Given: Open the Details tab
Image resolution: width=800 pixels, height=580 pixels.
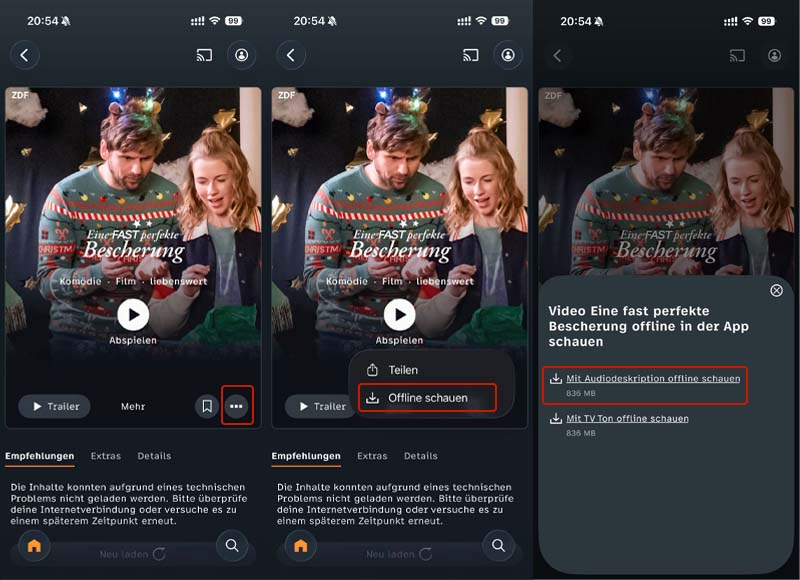Looking at the screenshot, I should click(153, 455).
